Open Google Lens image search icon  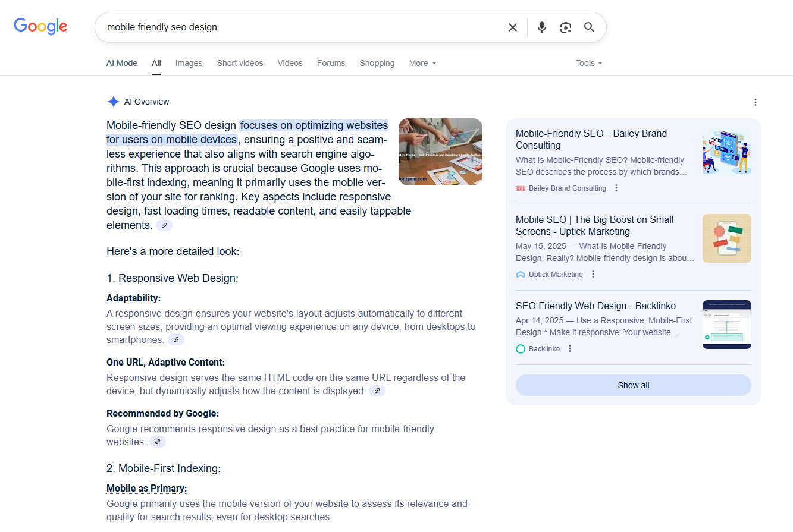point(565,27)
